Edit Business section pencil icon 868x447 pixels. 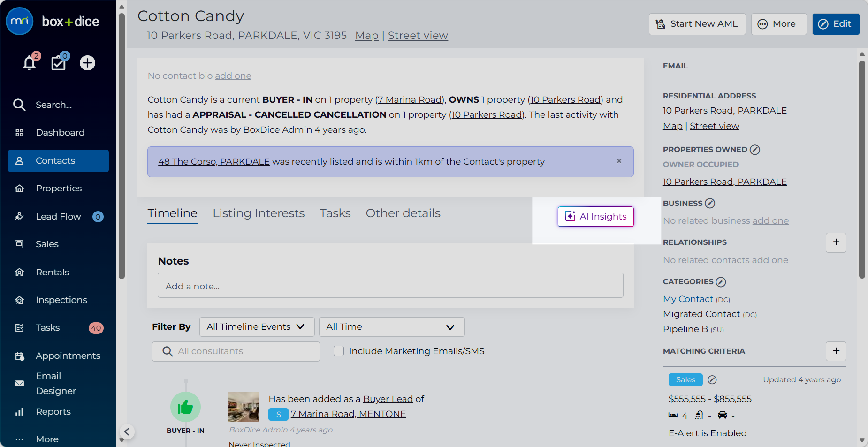710,203
